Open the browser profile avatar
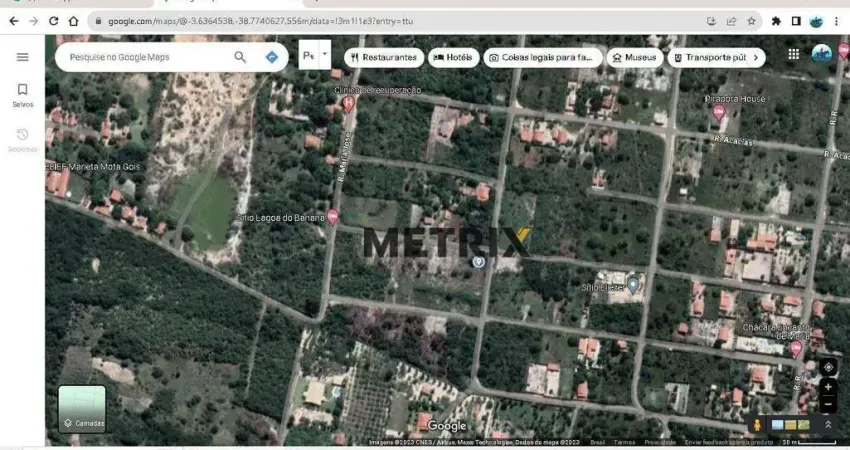 point(816,21)
